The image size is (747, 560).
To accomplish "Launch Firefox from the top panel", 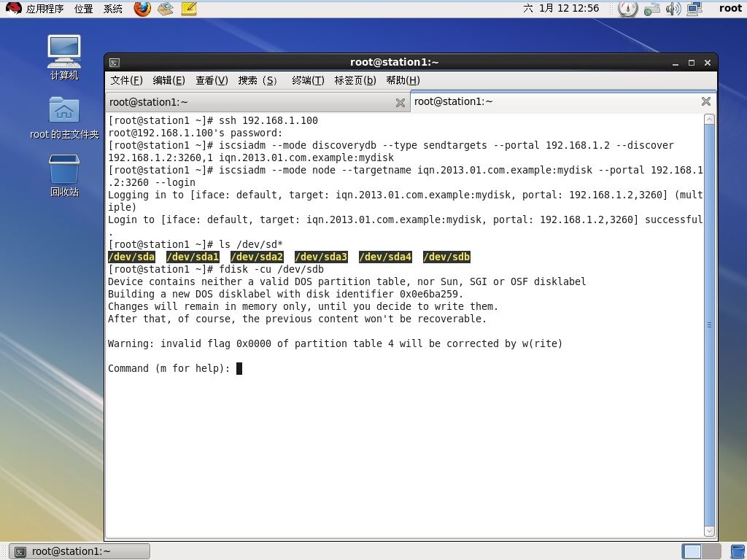I will click(142, 9).
